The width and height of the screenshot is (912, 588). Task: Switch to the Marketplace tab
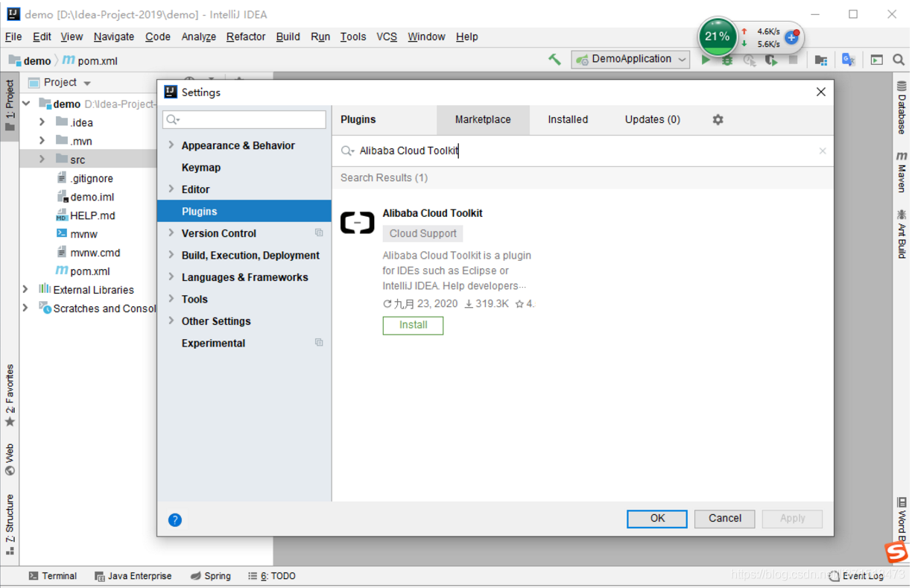click(483, 119)
